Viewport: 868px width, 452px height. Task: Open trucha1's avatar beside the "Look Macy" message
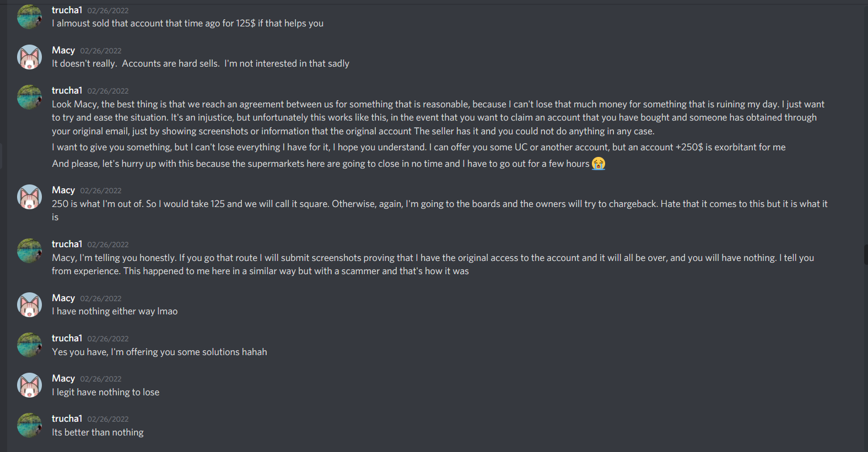point(30,97)
